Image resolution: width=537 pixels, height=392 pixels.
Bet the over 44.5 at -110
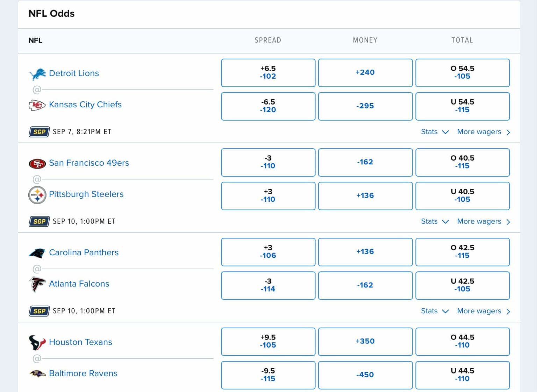pos(463,342)
